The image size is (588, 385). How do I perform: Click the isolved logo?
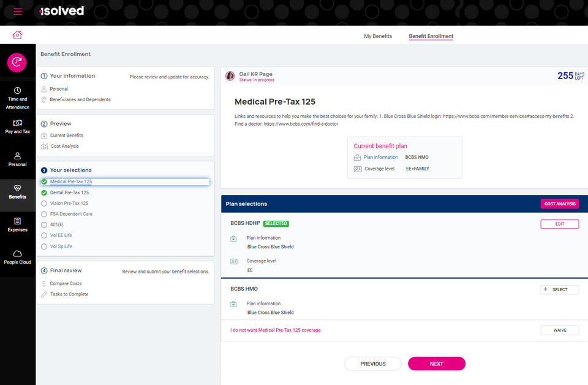tap(62, 11)
